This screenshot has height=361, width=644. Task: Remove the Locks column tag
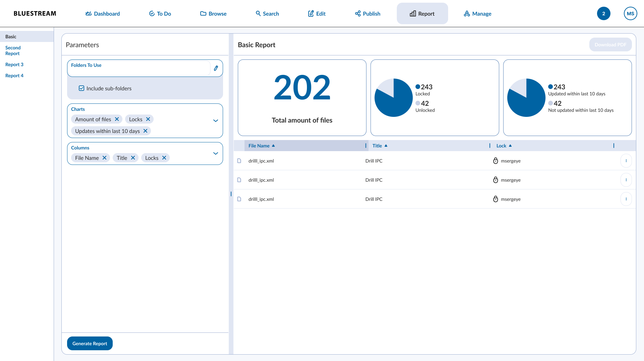(x=164, y=158)
